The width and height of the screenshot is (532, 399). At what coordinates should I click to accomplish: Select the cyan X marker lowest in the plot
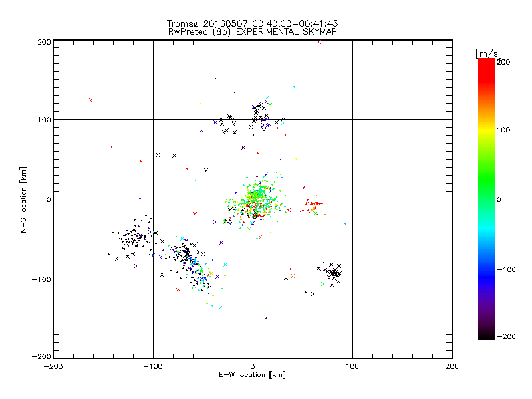click(221, 308)
